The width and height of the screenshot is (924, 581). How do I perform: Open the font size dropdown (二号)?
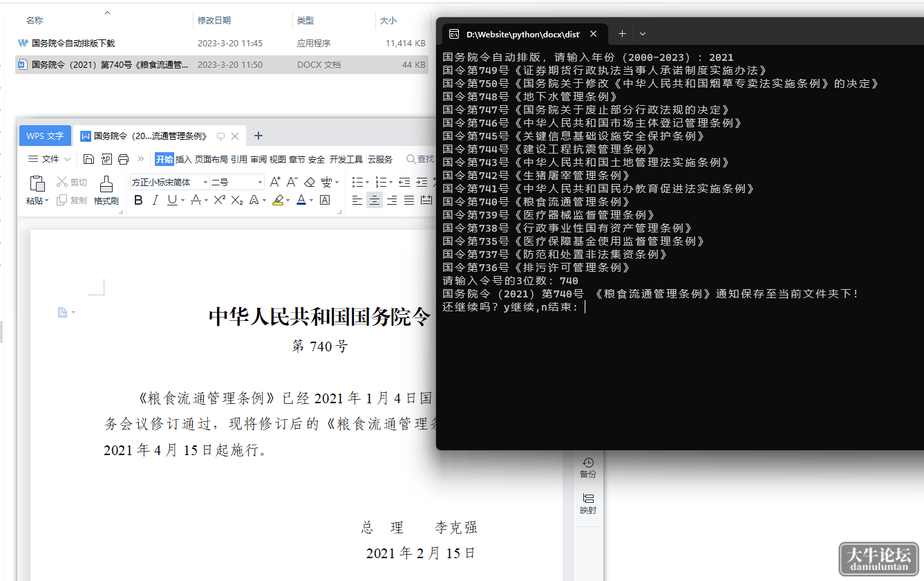coord(260,183)
